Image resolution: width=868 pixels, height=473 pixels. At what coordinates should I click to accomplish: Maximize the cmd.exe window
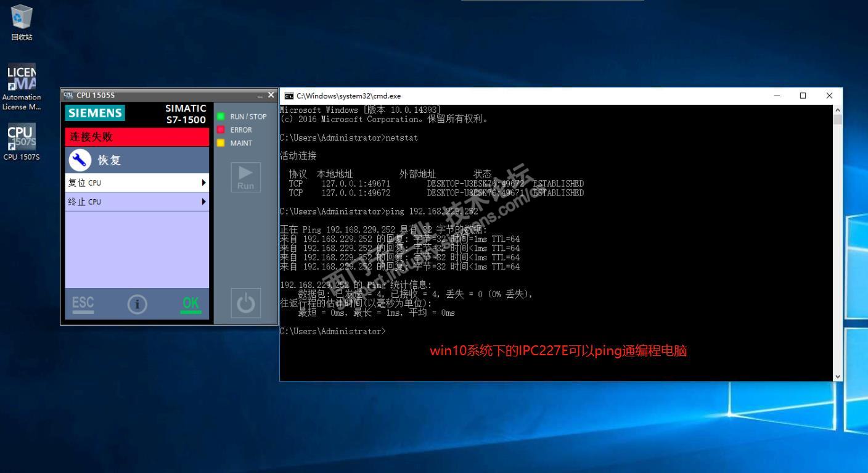click(803, 96)
